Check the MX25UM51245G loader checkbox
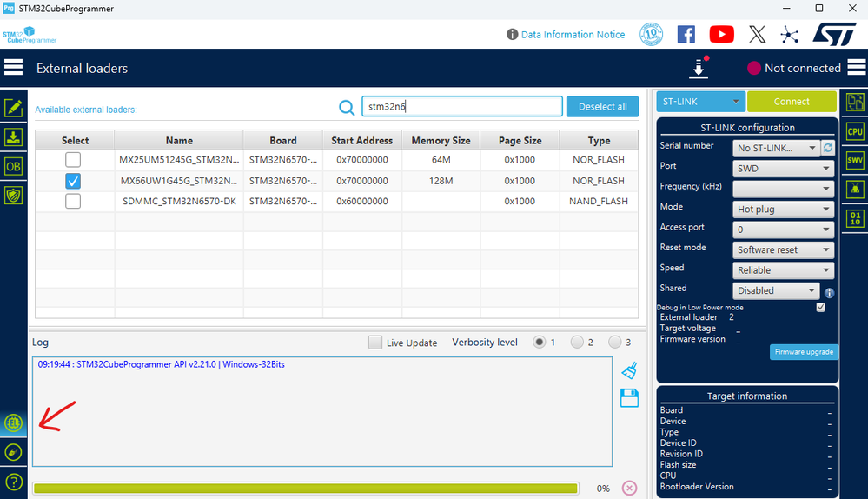This screenshot has width=868, height=499. click(73, 159)
